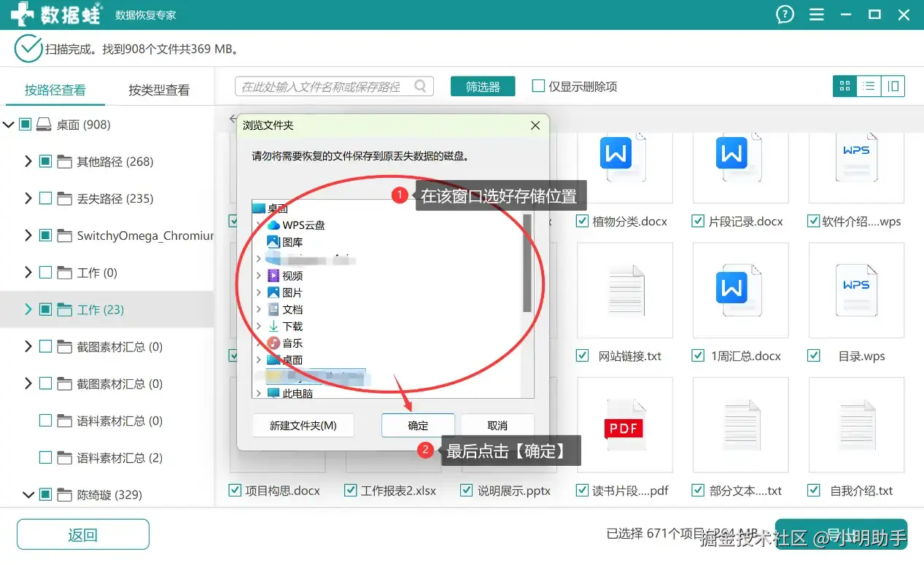Click the 图片 pictures icon in dialog
This screenshot has width=924, height=565.
coord(273,292)
